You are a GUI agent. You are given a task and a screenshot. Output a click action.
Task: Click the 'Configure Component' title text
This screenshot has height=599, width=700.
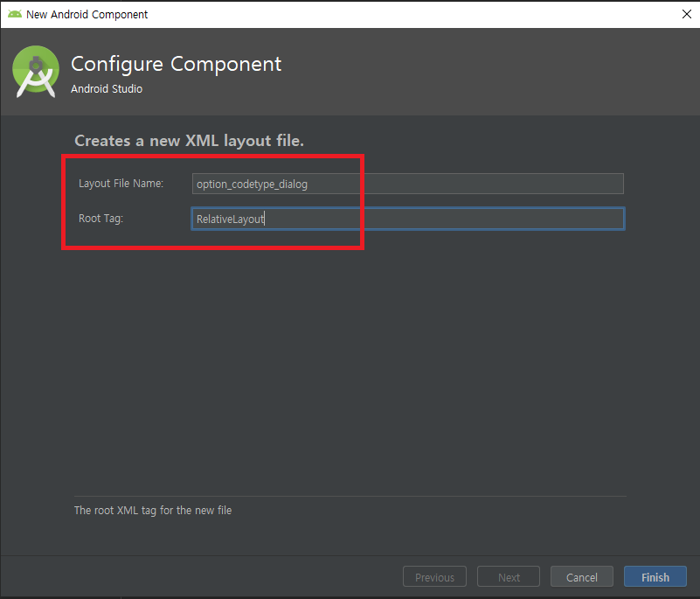(x=177, y=65)
